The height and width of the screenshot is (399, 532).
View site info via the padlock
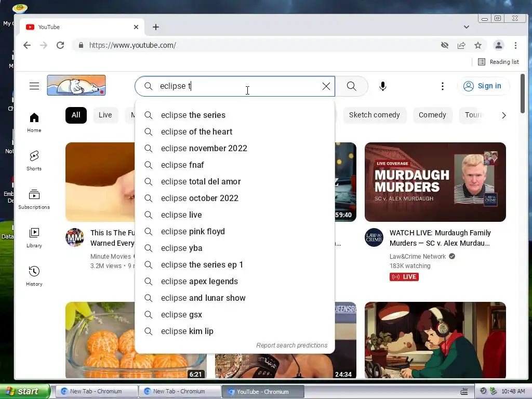coord(81,45)
